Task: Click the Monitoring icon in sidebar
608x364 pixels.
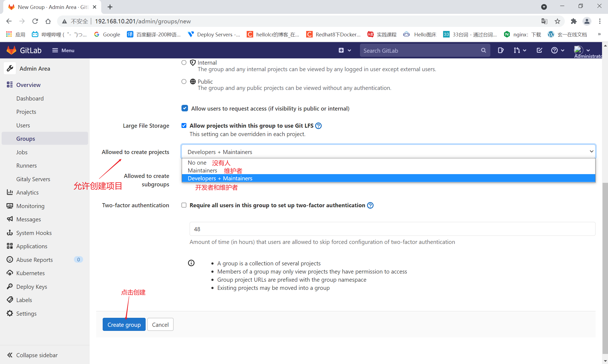Action: tap(10, 206)
